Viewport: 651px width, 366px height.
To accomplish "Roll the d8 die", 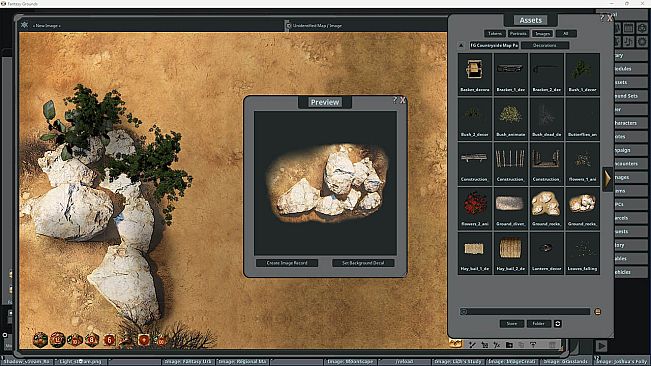I will click(92, 340).
